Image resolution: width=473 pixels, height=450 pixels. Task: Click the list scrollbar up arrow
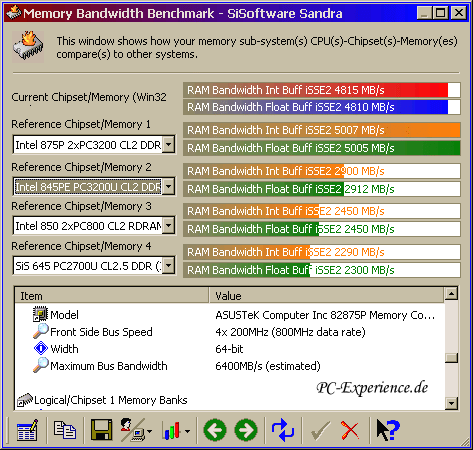click(x=451, y=294)
